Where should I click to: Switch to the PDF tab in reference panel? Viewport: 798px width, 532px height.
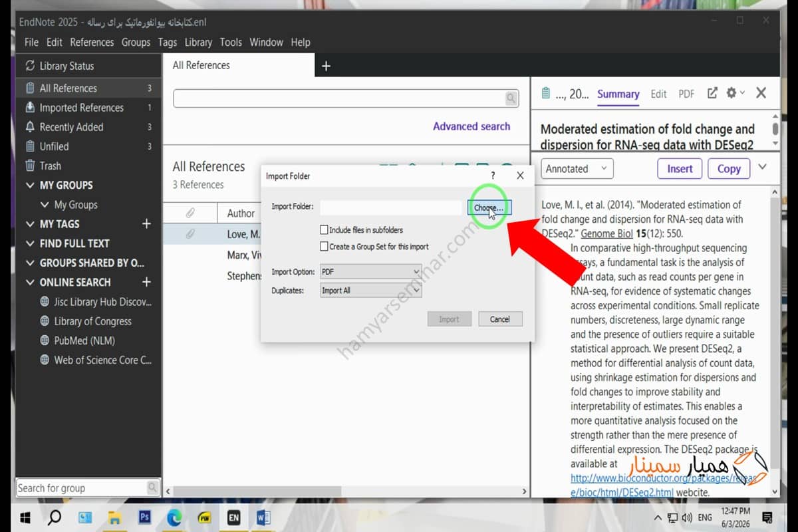686,94
